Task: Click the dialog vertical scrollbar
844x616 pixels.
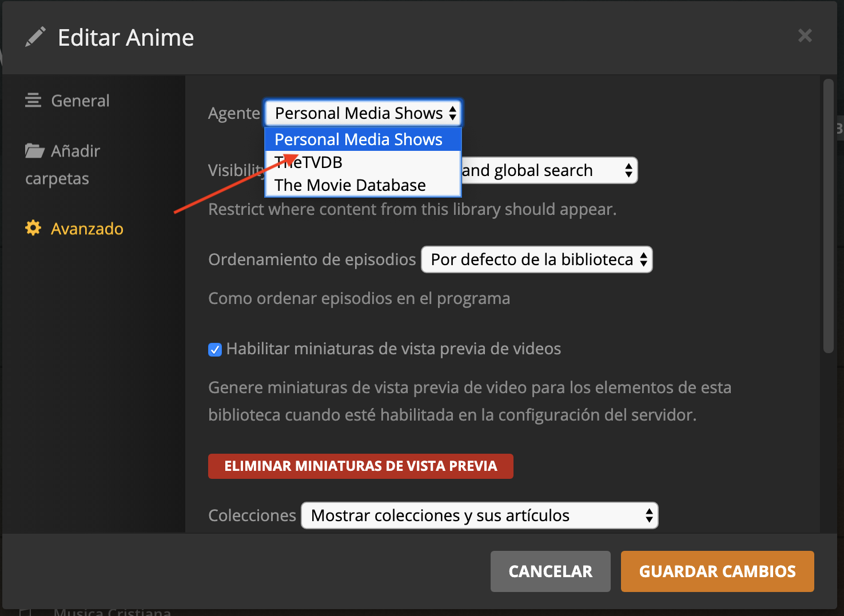Action: point(828,216)
